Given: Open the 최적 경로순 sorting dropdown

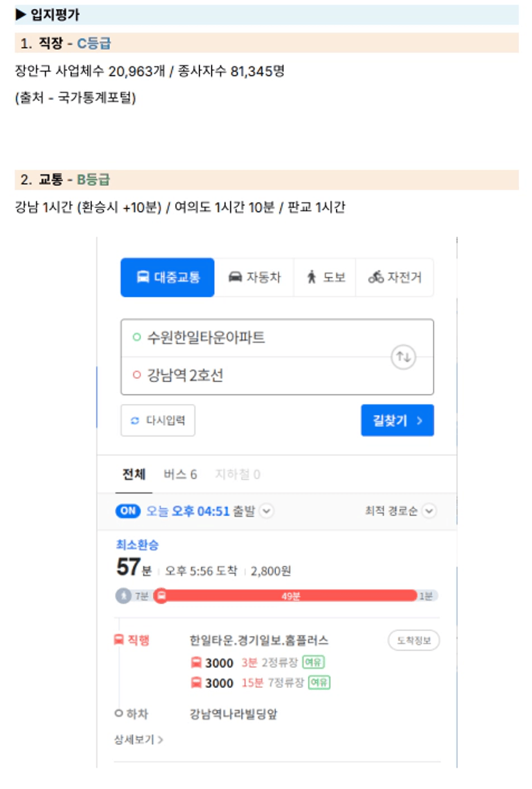Looking at the screenshot, I should pos(400,511).
